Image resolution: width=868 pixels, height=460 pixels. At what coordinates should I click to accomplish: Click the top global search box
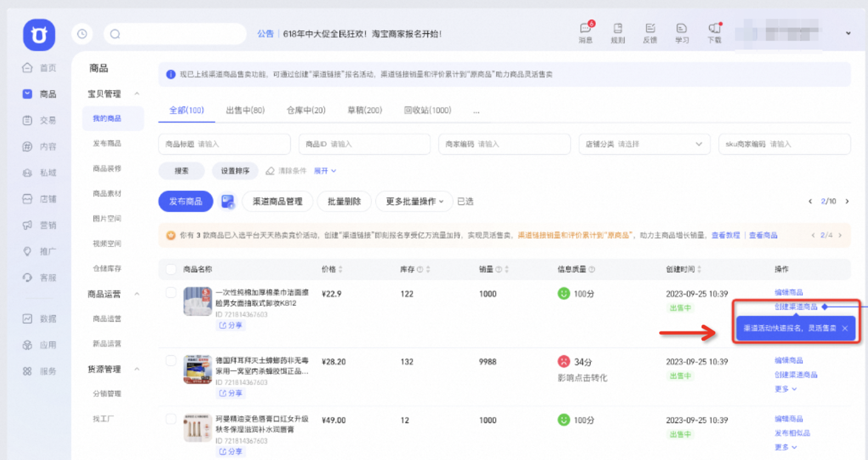tap(175, 34)
